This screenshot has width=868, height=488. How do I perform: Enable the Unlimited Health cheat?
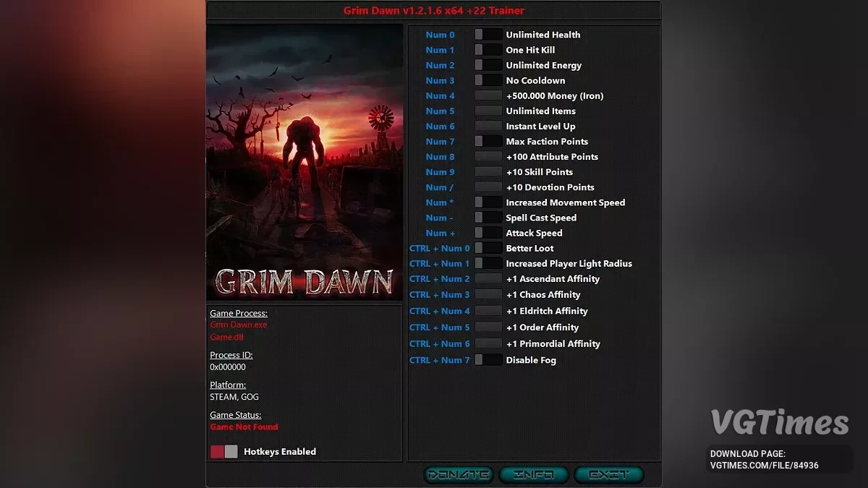[488, 34]
